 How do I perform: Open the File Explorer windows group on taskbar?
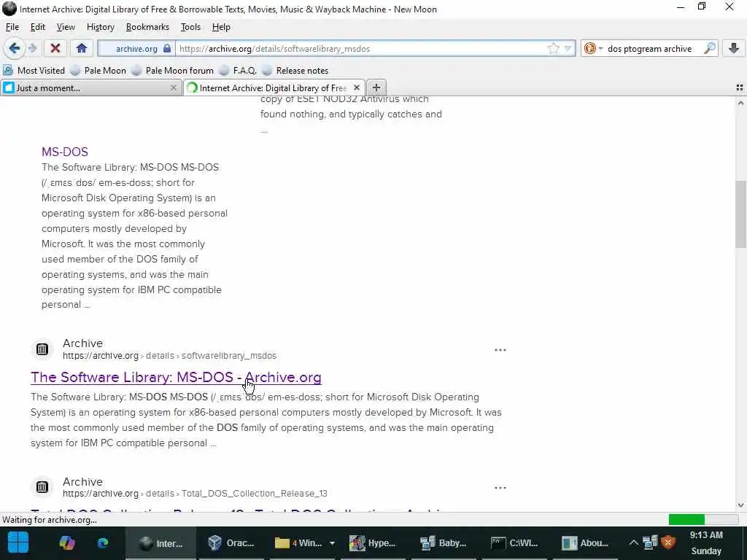point(298,542)
